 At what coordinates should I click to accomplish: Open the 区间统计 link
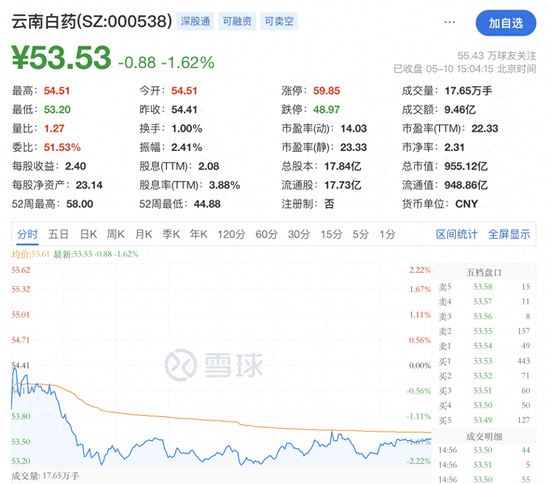click(x=456, y=234)
